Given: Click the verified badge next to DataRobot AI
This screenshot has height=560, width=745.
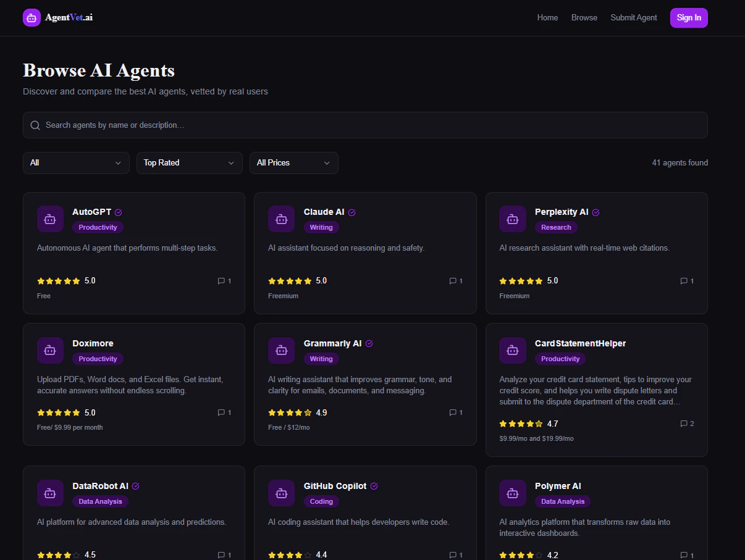Looking at the screenshot, I should point(136,487).
